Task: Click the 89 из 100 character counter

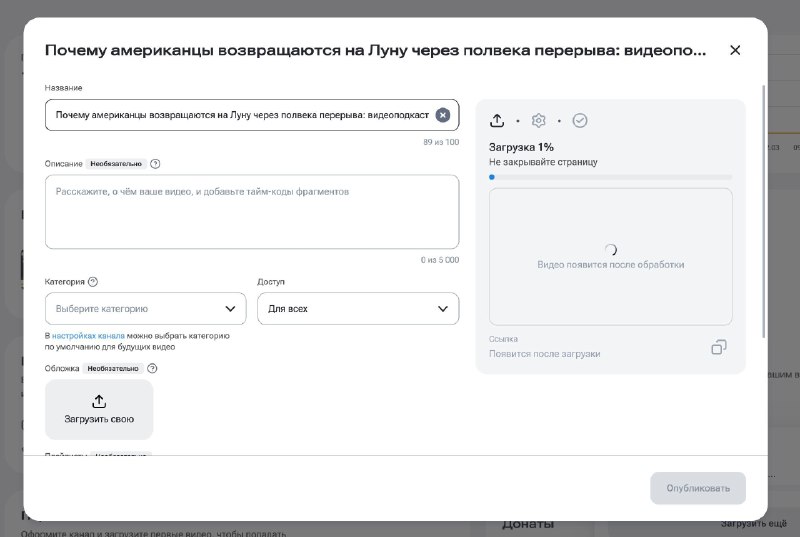Action: [x=441, y=142]
